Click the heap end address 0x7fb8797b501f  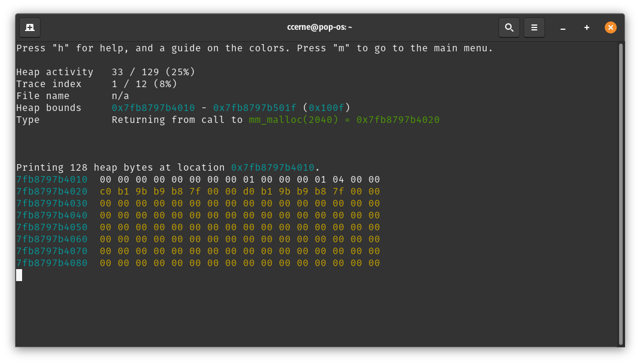tap(255, 108)
